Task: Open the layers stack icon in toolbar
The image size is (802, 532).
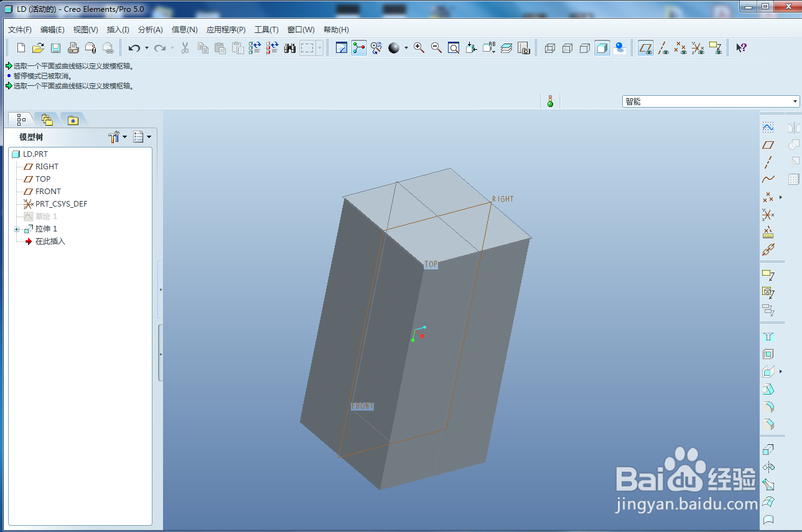Action: point(506,48)
